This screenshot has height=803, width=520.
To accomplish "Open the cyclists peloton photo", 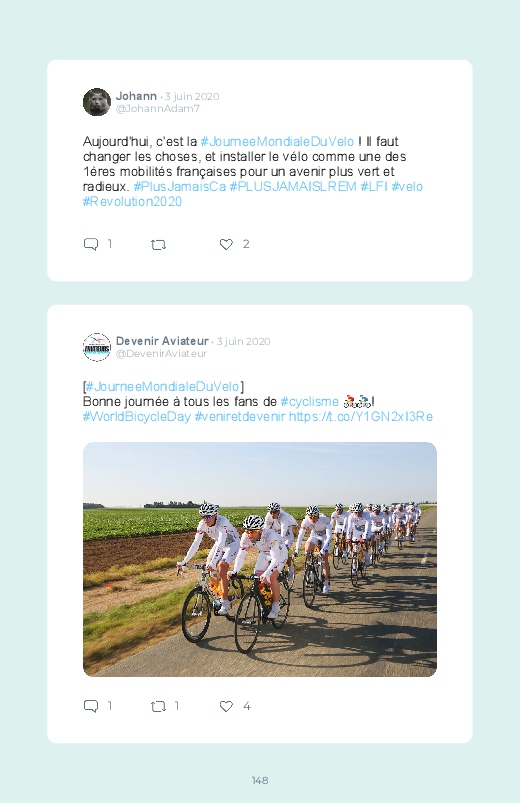I will (260, 559).
